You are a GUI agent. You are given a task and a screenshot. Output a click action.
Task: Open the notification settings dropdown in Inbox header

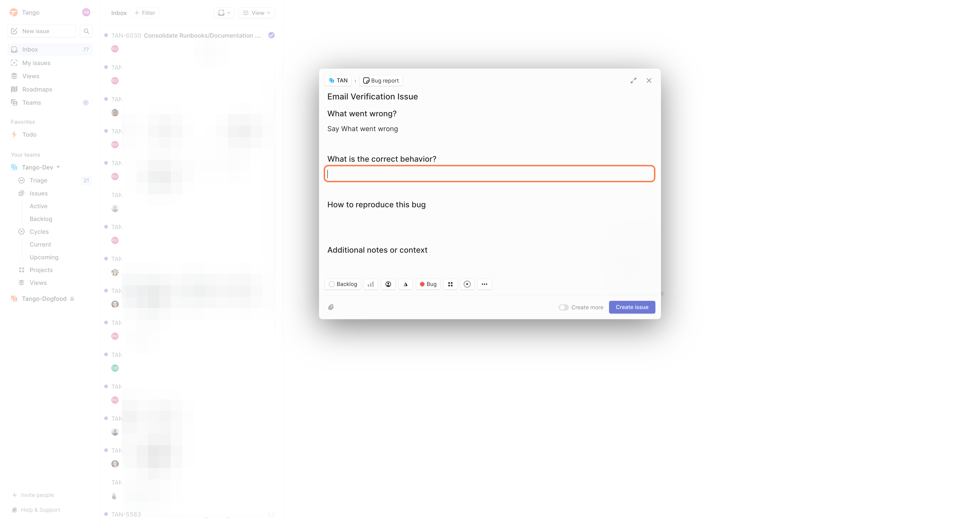click(x=224, y=13)
